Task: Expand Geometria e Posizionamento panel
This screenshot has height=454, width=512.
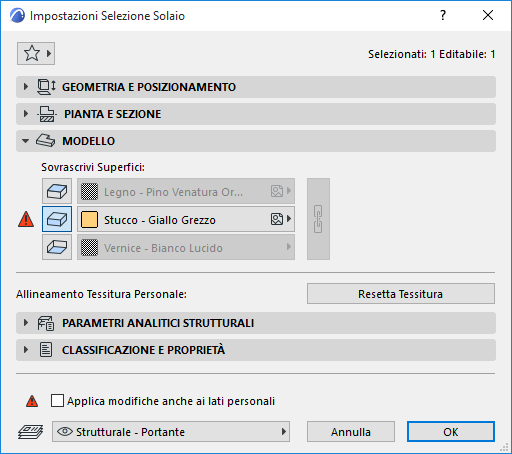Action: [x=256, y=87]
